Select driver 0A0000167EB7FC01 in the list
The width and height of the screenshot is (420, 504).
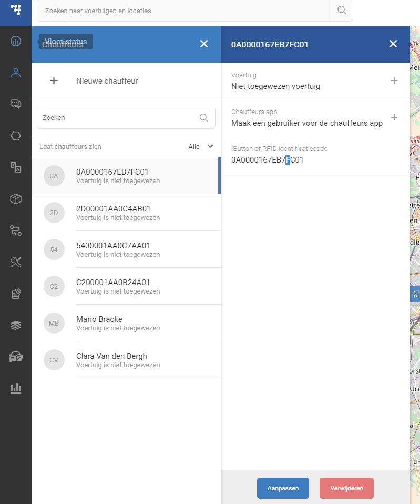(126, 176)
